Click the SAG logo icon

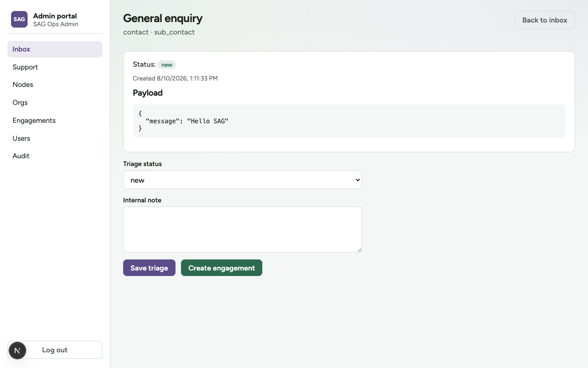[19, 19]
